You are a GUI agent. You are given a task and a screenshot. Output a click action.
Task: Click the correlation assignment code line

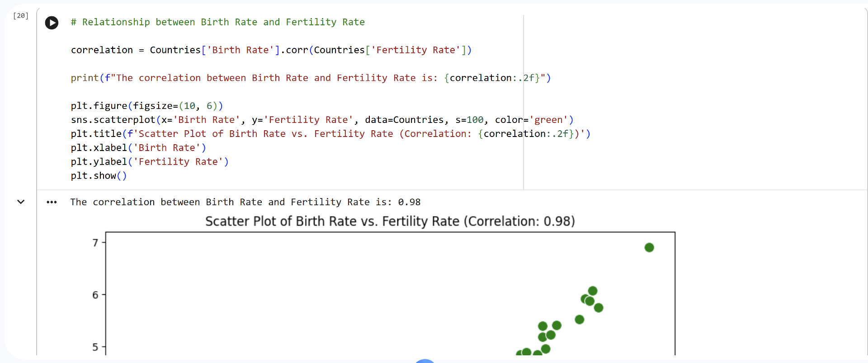click(x=271, y=50)
